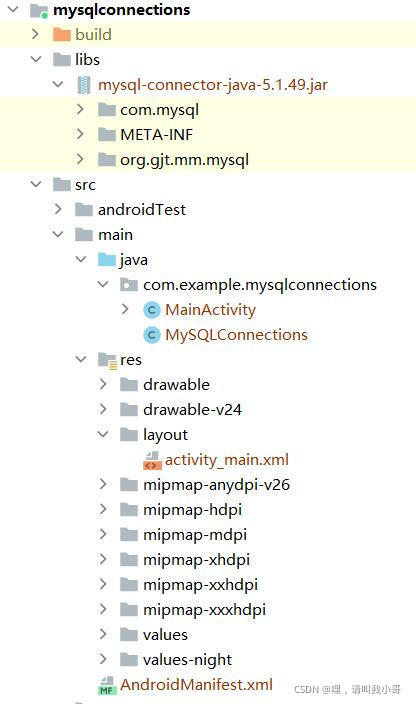This screenshot has height=704, width=416.
Task: Click the mysqlconnections module folder icon
Action: (x=39, y=10)
